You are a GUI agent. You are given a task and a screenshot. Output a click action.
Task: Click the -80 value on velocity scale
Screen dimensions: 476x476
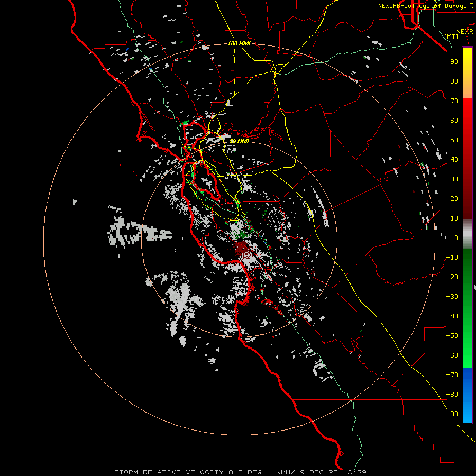coord(452,395)
